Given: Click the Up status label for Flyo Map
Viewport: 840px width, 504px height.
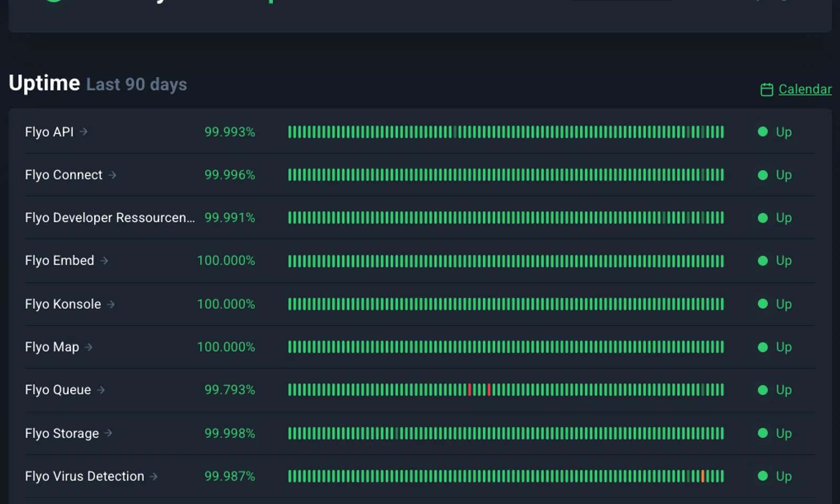Looking at the screenshot, I should click(x=784, y=347).
